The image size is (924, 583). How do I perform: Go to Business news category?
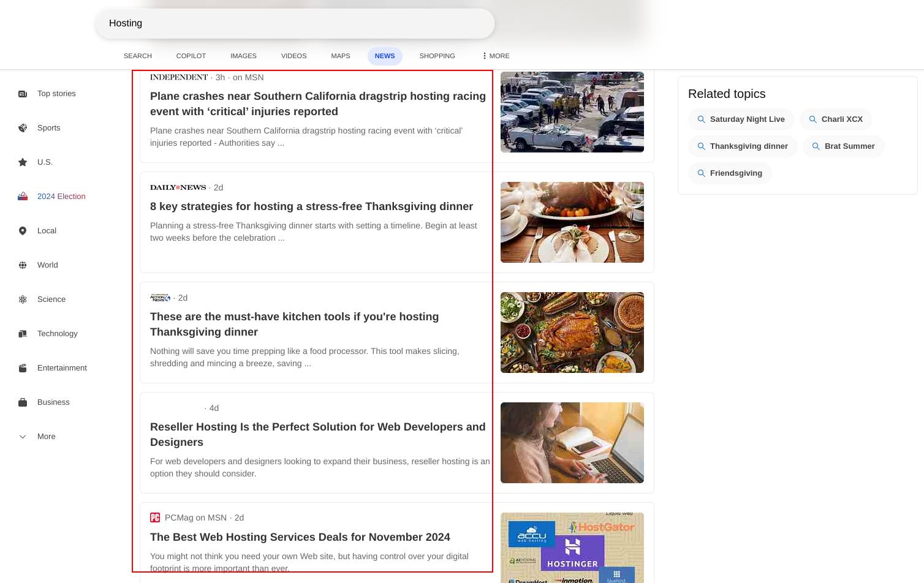[53, 402]
